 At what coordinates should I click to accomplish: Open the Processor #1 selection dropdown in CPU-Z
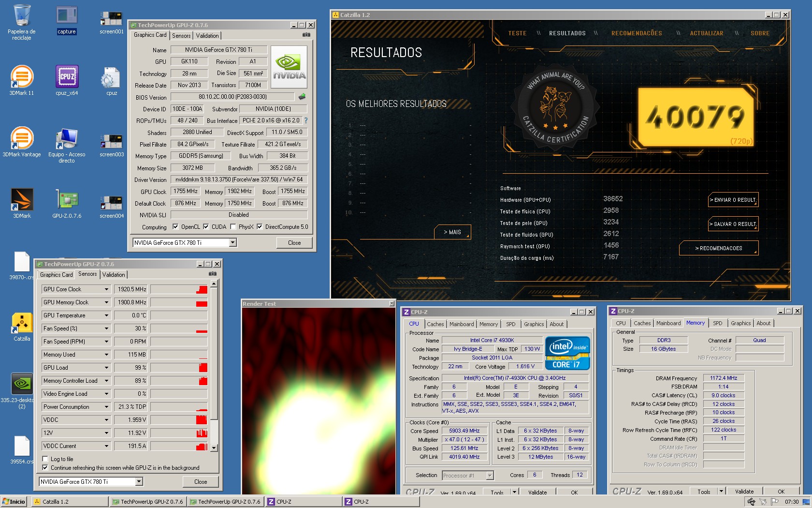pyautogui.click(x=490, y=476)
